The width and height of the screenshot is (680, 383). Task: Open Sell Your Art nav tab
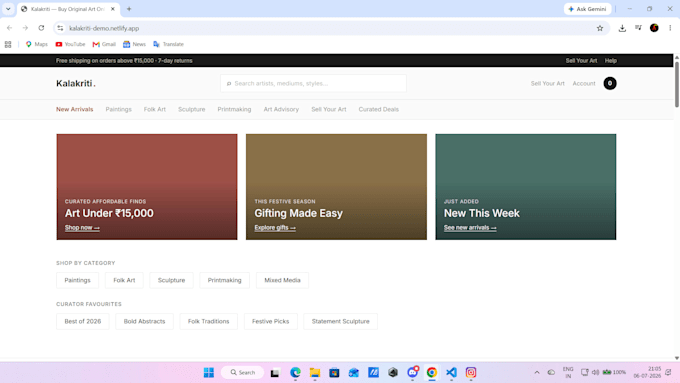pyautogui.click(x=329, y=109)
